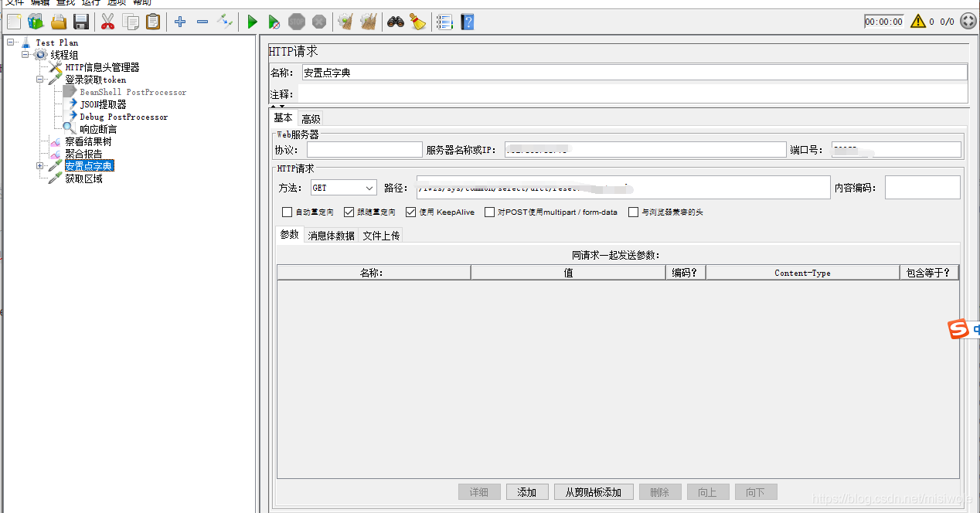
Task: Click the 名称 field containing 安置点字典
Action: click(x=635, y=73)
